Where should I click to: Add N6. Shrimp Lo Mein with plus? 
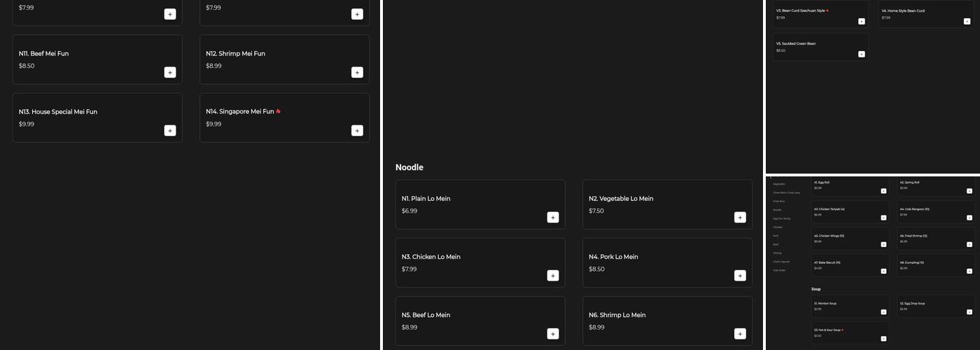pos(740,333)
